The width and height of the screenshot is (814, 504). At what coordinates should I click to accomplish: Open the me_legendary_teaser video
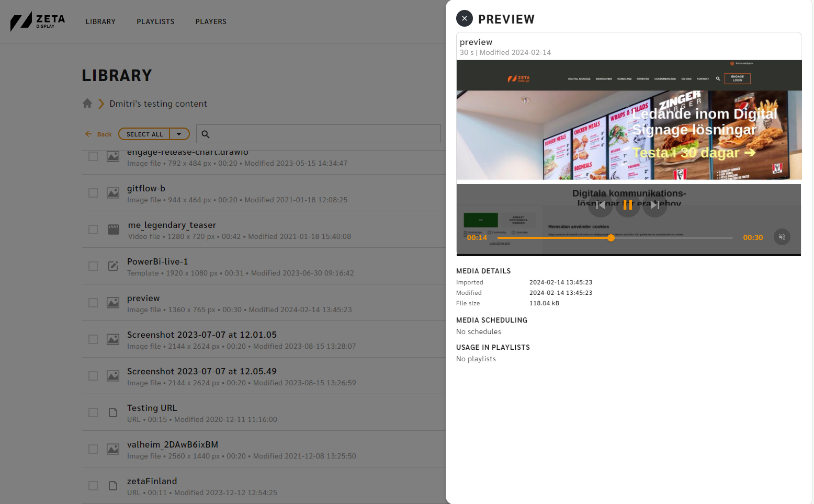[x=172, y=225]
